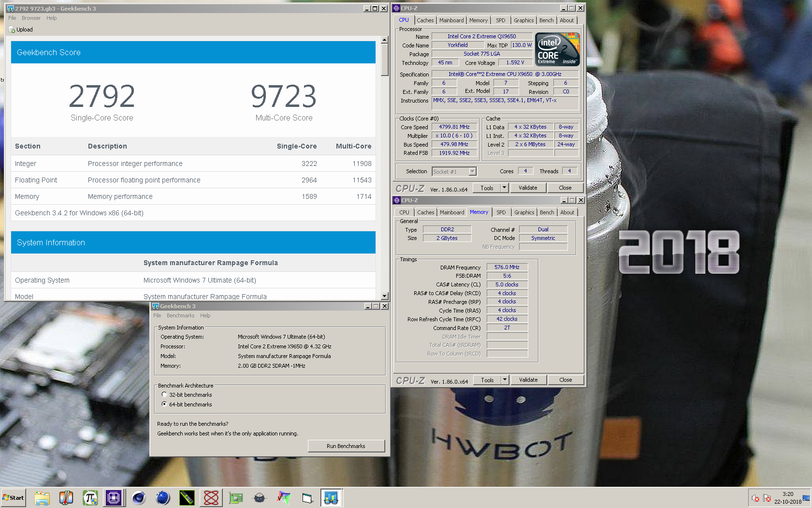812x508 pixels.
Task: Open the green graphics card taskbar icon
Action: pyautogui.click(x=235, y=498)
